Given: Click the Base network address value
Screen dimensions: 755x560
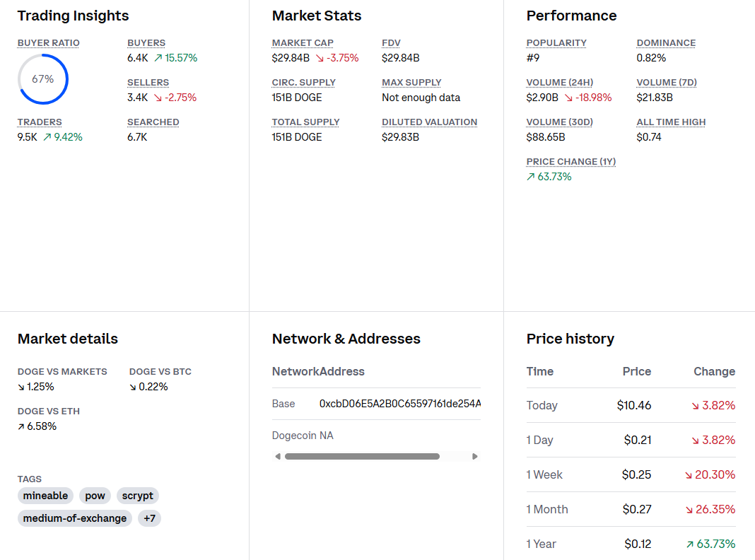Looking at the screenshot, I should tap(399, 404).
